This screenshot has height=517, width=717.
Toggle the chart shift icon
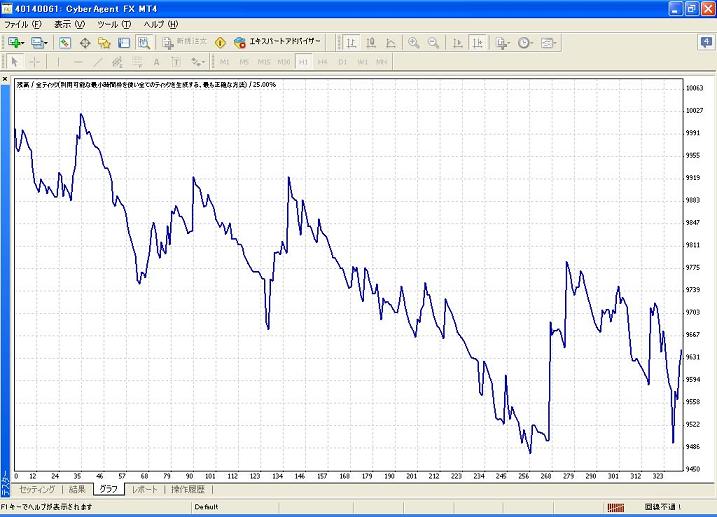tap(477, 43)
